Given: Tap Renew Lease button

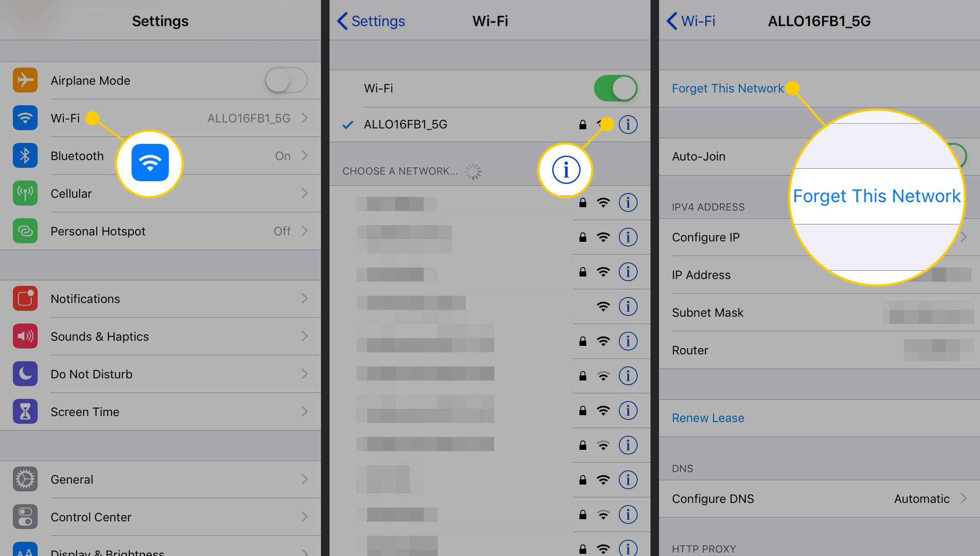Looking at the screenshot, I should pos(708,417).
